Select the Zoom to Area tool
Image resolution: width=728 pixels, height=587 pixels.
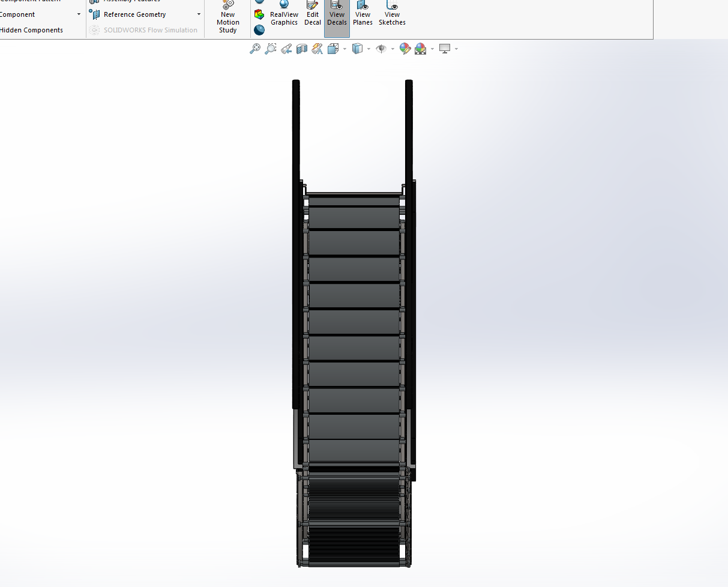point(271,49)
